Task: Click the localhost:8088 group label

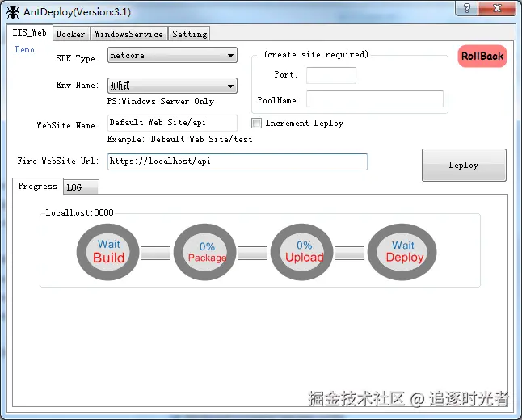Action: pos(79,212)
